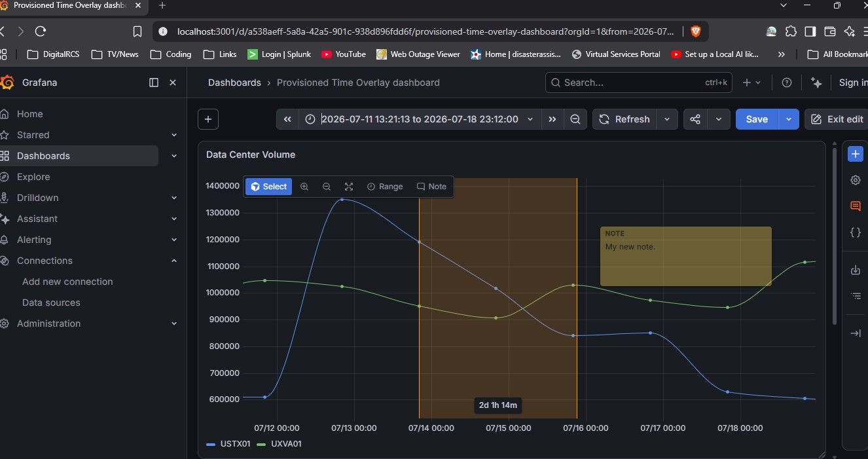Open Data sources link
Screen dimensions: 868x459
tap(51, 303)
